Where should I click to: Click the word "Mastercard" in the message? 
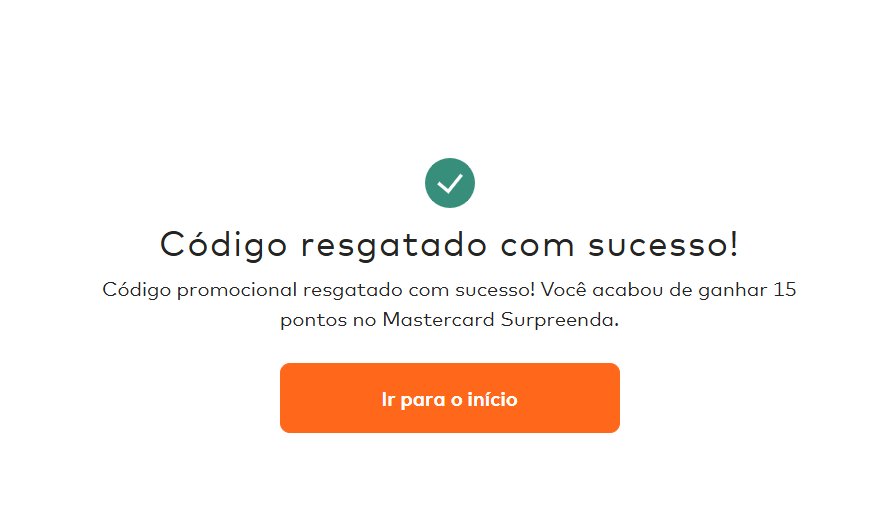tap(438, 320)
